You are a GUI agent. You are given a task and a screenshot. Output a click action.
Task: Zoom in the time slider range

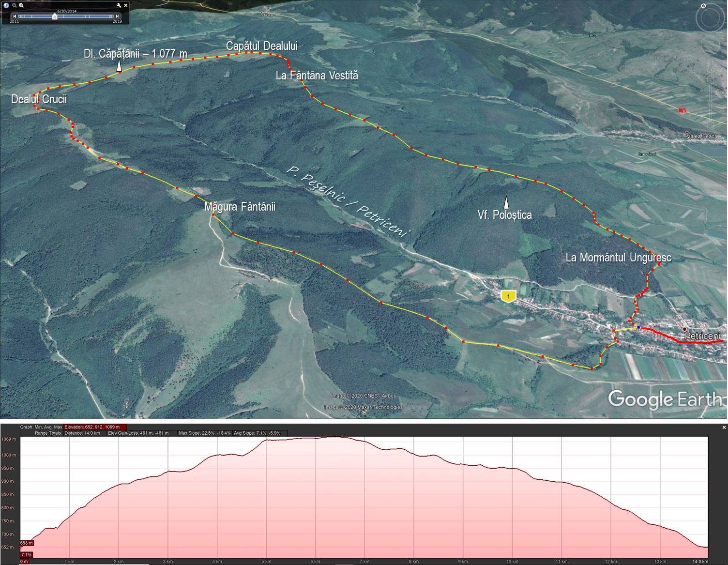pyautogui.click(x=22, y=5)
